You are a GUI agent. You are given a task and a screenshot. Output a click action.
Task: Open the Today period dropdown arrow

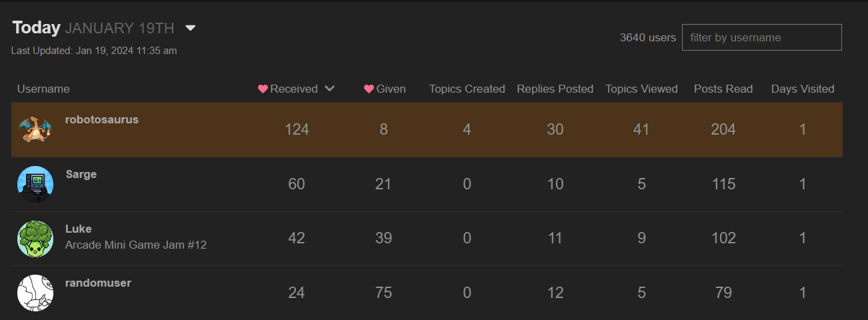[190, 28]
